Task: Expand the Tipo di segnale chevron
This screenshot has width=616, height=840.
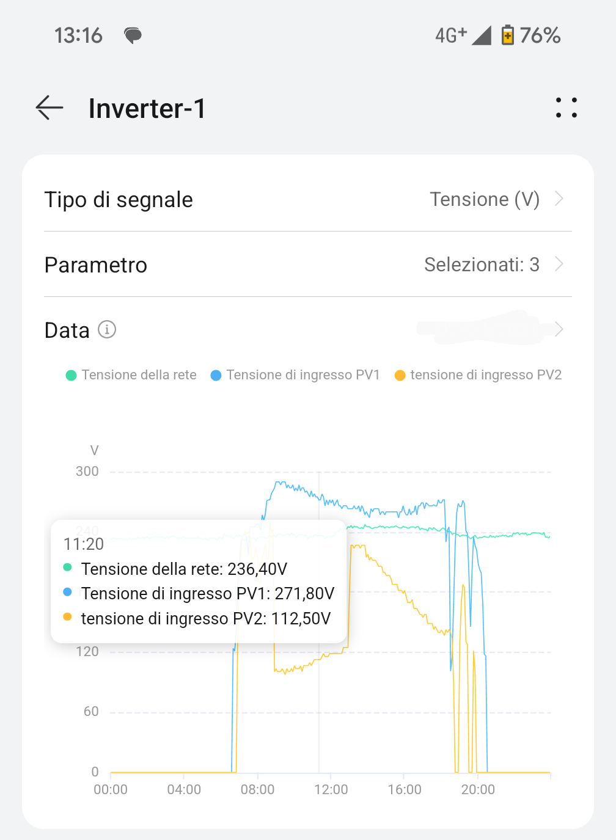Action: click(x=559, y=199)
